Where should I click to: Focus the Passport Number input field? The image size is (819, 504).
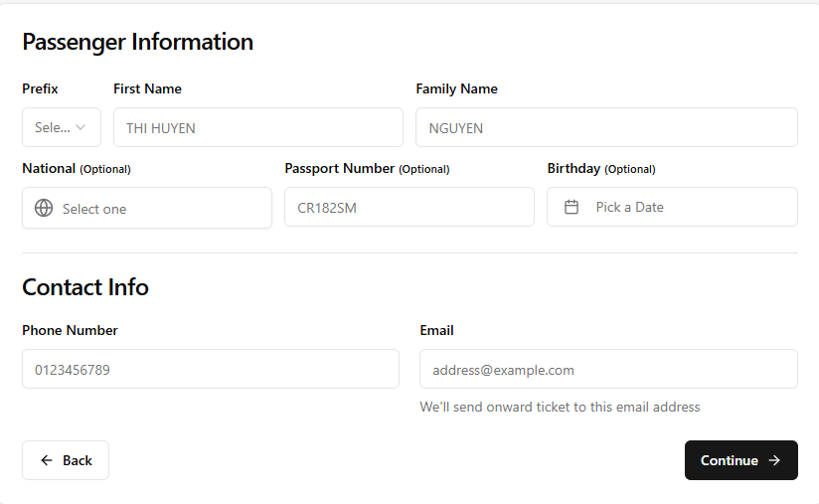[x=409, y=208]
